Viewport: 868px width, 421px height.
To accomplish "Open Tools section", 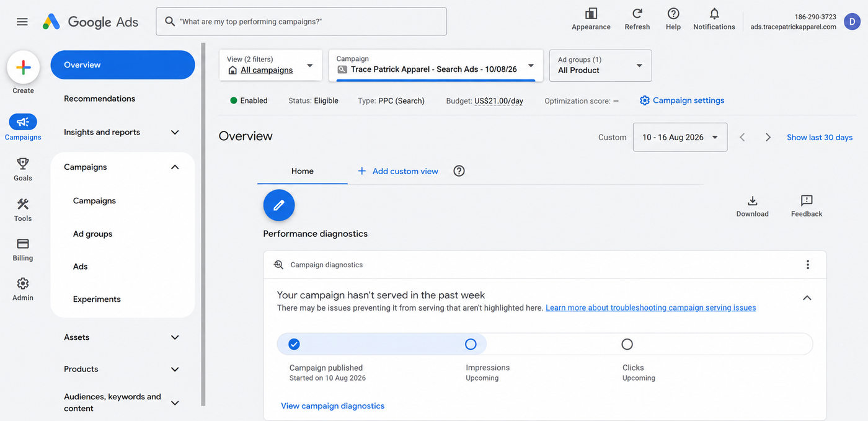I will point(23,210).
